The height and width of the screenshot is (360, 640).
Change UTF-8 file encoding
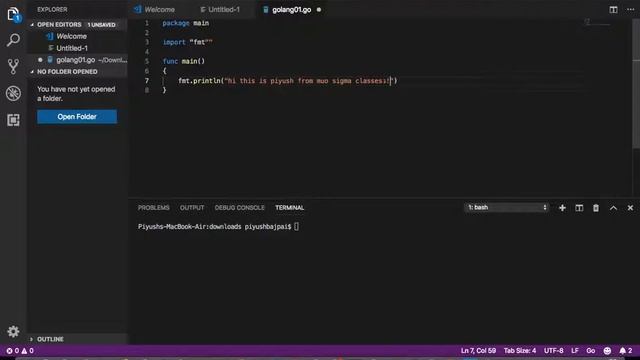[553, 351]
